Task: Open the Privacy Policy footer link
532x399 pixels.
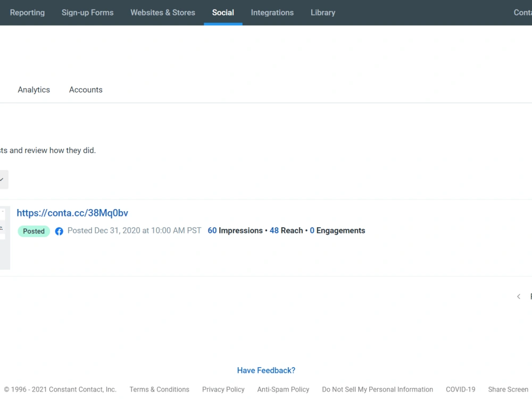Action: pos(223,389)
